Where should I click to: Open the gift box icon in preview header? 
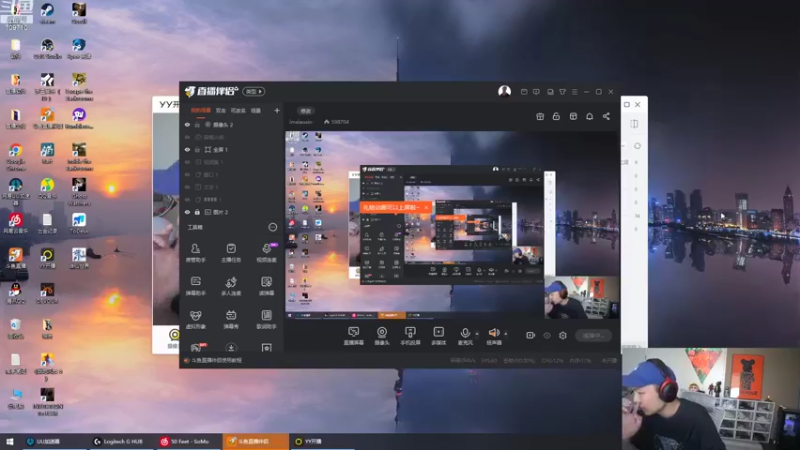click(540, 116)
